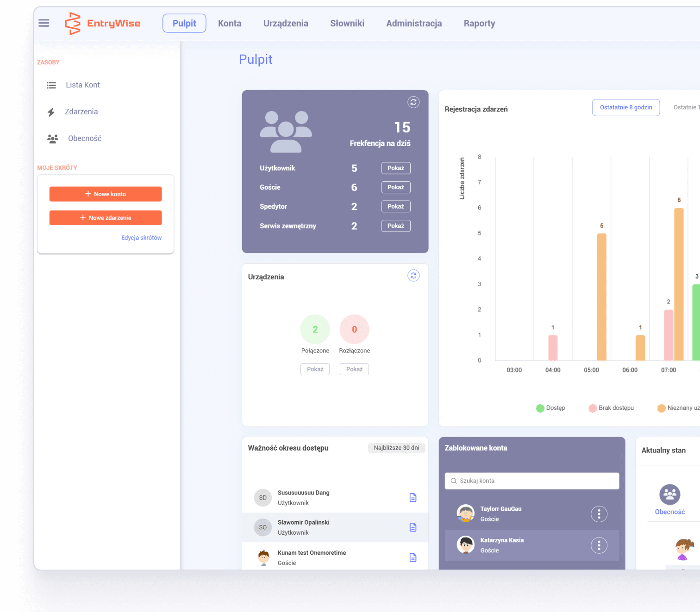The width and height of the screenshot is (700, 612).
Task: Click the Obecność group icon in Aktualny stan
Action: (669, 495)
